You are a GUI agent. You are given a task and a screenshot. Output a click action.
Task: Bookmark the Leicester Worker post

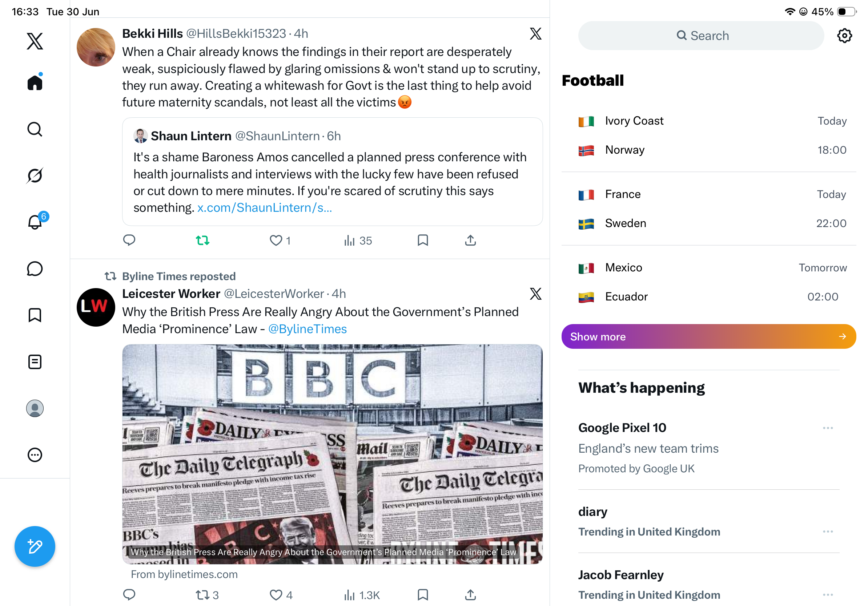[x=423, y=595]
